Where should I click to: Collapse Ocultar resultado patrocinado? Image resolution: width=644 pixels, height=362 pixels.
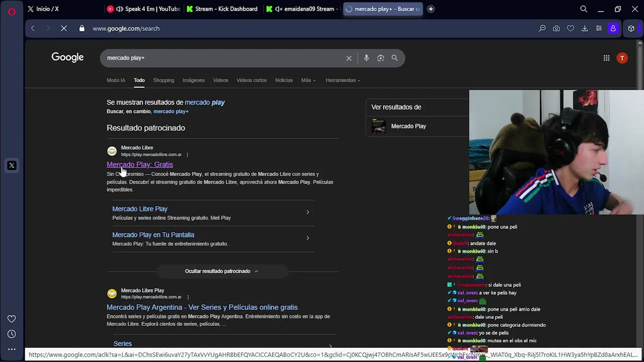222,271
